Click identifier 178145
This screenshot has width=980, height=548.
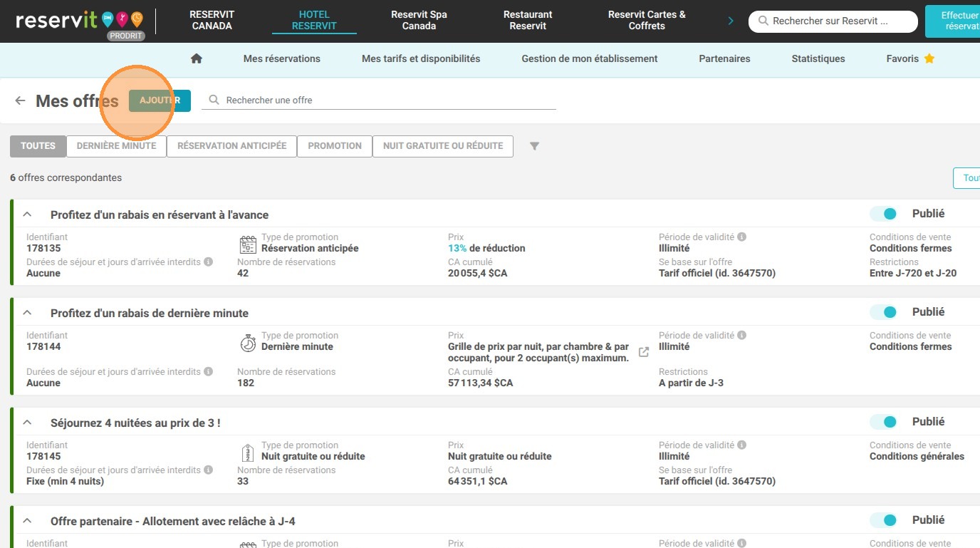click(43, 456)
